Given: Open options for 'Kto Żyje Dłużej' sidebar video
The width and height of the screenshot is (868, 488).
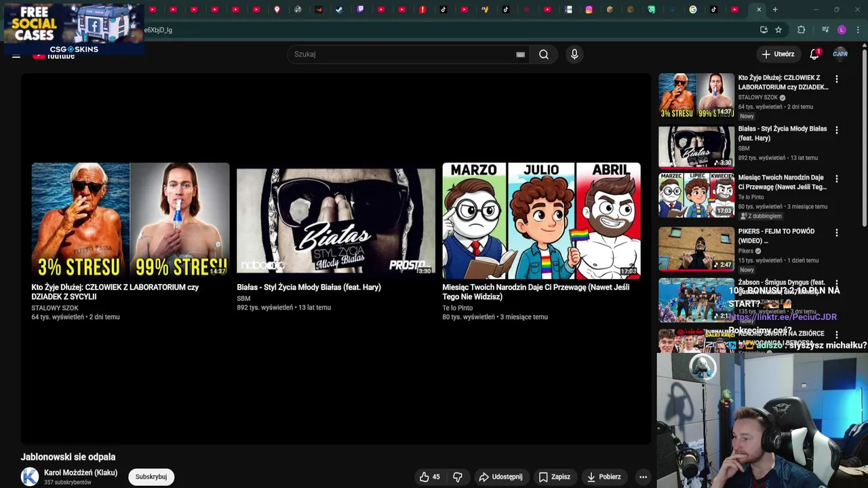Looking at the screenshot, I should tap(836, 79).
